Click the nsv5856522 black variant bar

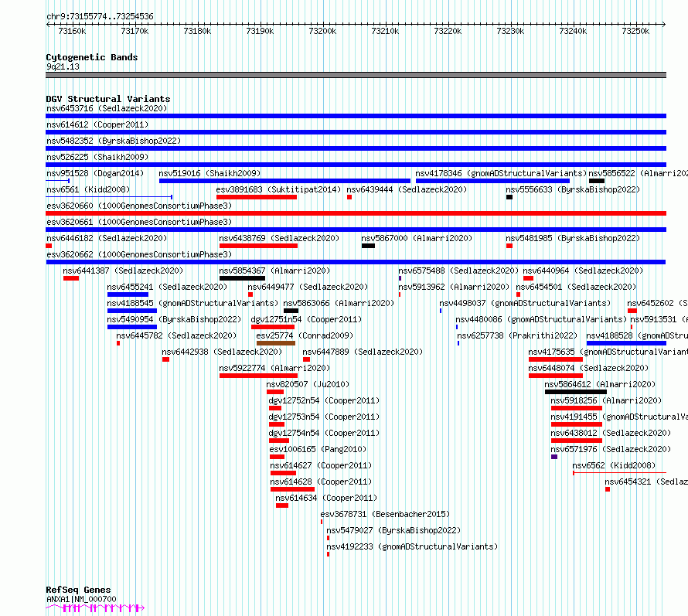(x=597, y=181)
